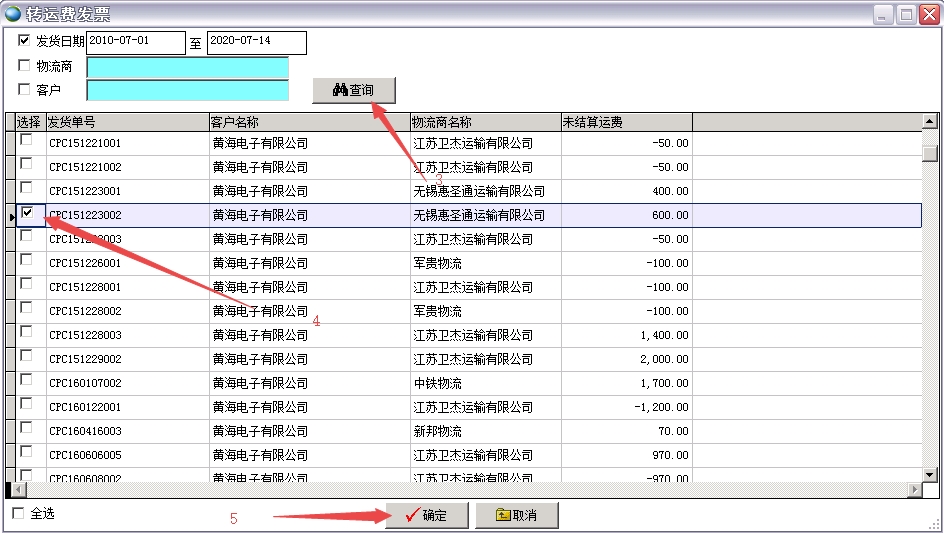Select the checkbox for row CPC160416003
This screenshot has height=533, width=944.
click(x=26, y=428)
